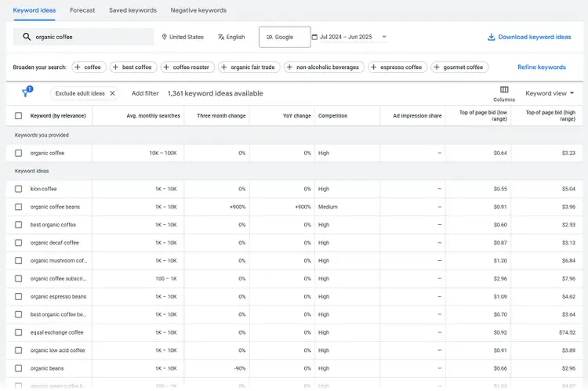Click 'best organic coffee be..' keyword text

[58, 314]
